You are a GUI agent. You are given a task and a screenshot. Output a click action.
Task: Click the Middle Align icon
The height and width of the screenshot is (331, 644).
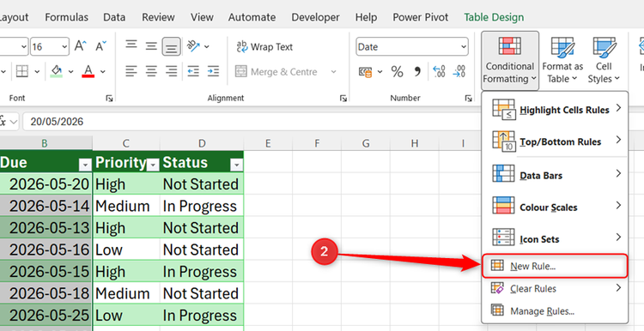[151, 46]
